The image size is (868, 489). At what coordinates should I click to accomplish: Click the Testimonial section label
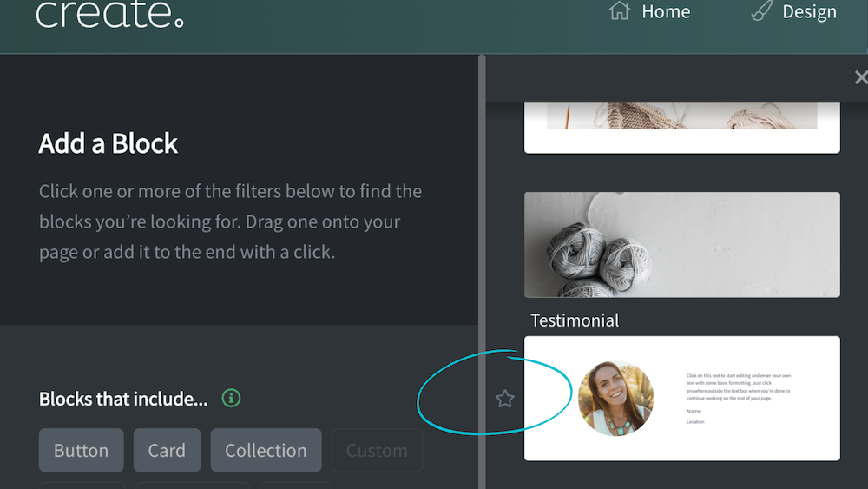tap(575, 320)
